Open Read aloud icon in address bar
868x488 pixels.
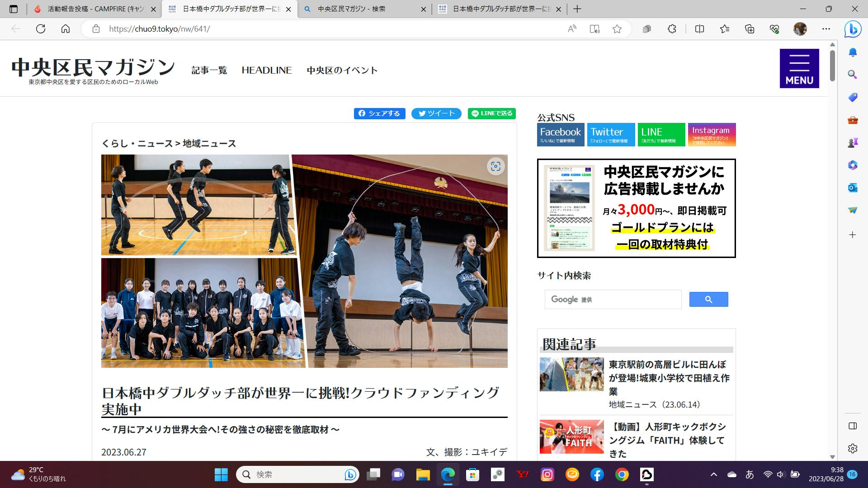[572, 29]
